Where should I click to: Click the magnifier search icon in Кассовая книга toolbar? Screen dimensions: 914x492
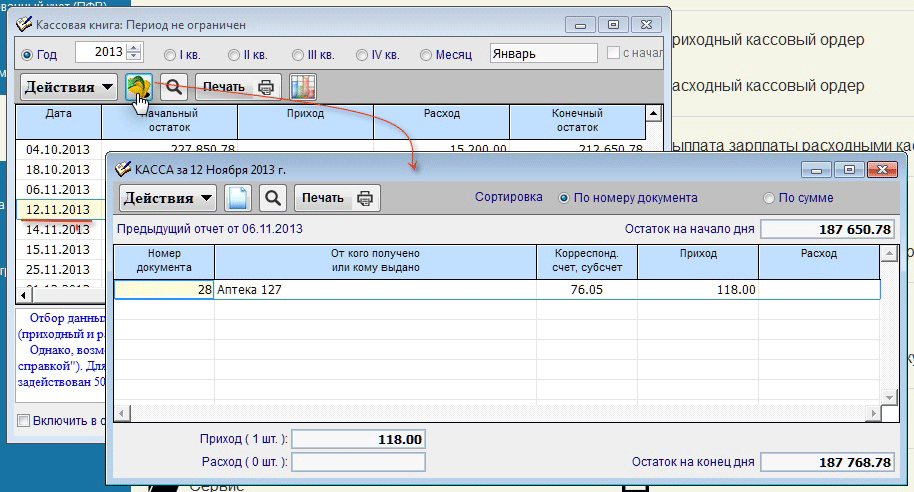pos(174,87)
